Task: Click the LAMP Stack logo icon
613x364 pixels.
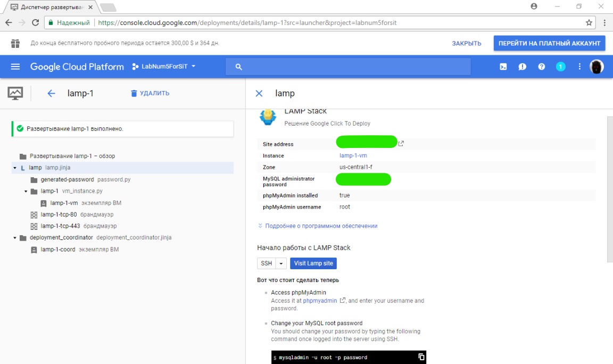Action: coord(268,117)
